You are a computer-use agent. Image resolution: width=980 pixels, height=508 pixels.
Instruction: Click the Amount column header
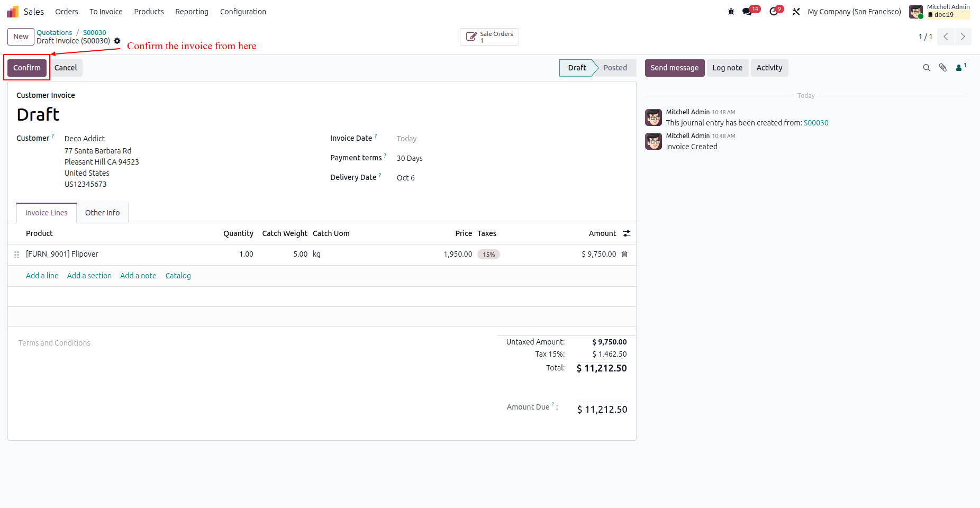click(602, 233)
